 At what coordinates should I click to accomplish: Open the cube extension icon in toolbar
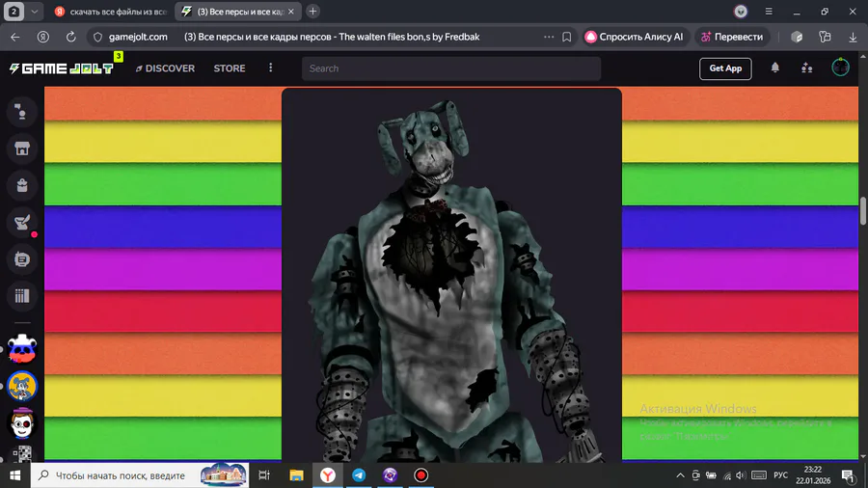point(797,37)
